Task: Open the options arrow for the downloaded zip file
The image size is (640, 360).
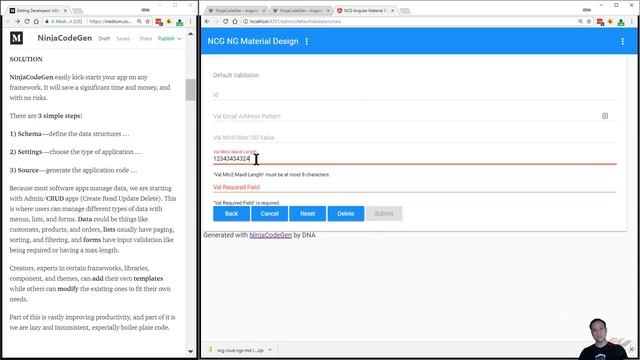Action: point(270,350)
